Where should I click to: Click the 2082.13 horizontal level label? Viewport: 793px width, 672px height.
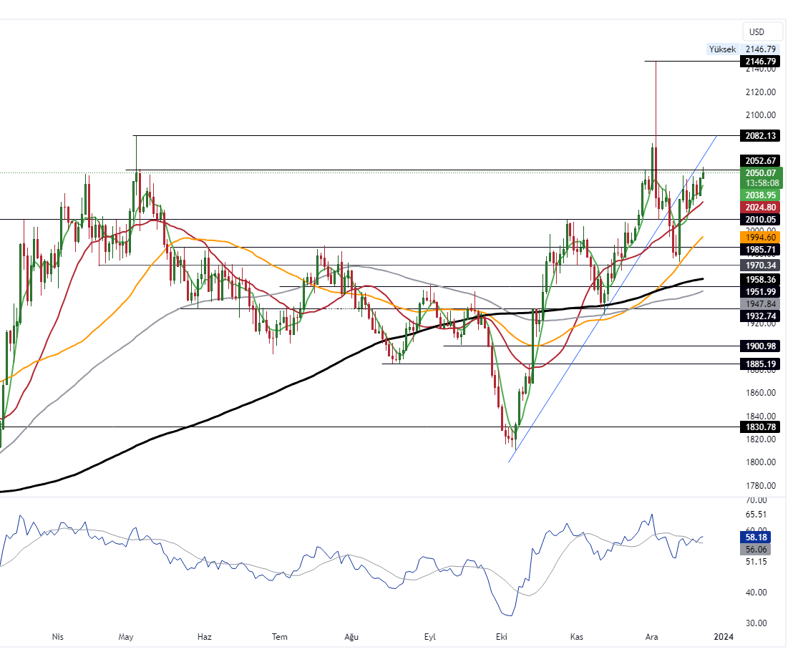(x=760, y=136)
